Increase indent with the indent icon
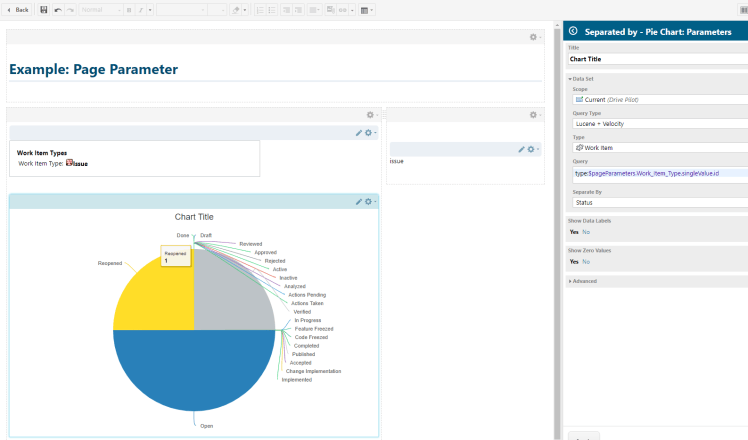Image resolution: width=748 pixels, height=440 pixels. coord(298,10)
